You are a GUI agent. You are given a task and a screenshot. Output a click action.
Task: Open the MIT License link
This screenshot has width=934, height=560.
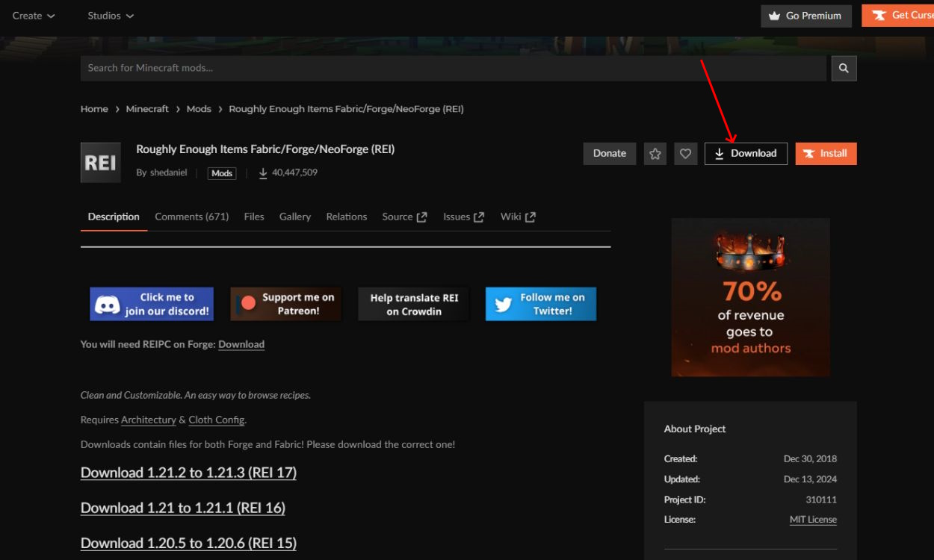[813, 519]
